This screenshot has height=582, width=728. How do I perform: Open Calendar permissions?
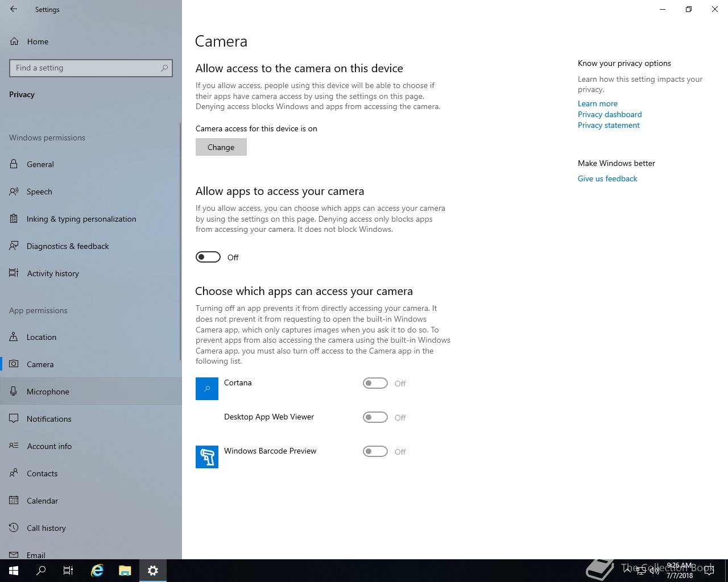tap(91, 501)
